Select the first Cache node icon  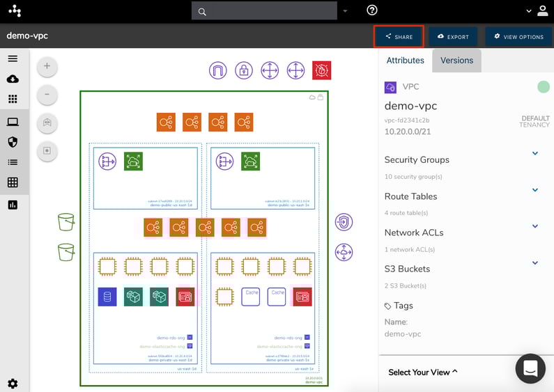[x=250, y=297]
